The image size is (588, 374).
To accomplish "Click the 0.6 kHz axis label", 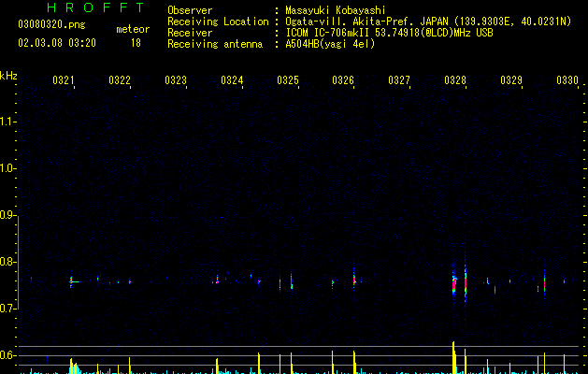I will (x=7, y=355).
